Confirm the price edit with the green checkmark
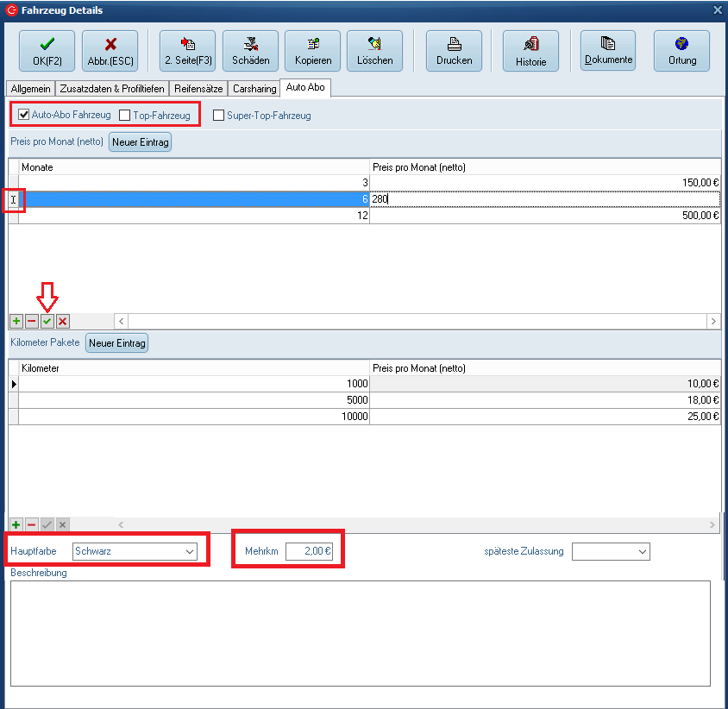This screenshot has width=728, height=709. click(x=47, y=321)
